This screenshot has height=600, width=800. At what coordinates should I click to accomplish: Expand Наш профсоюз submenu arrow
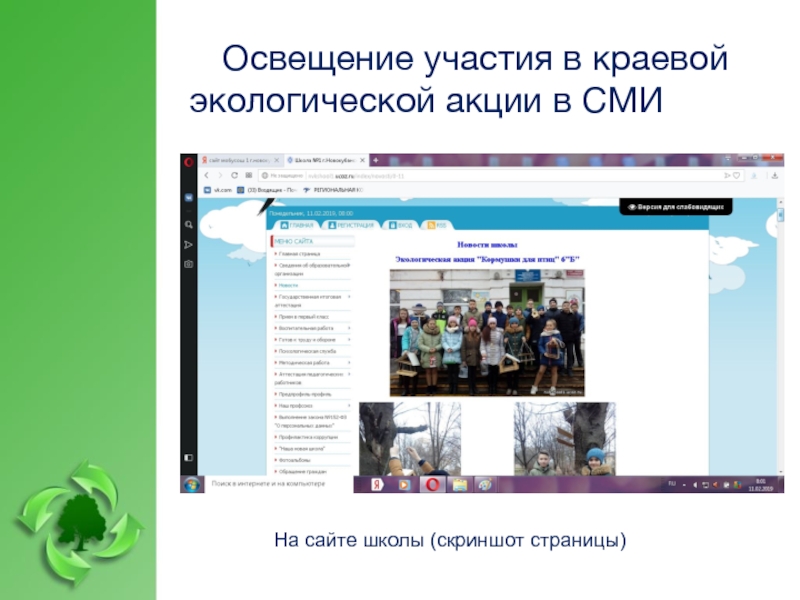[x=349, y=405]
